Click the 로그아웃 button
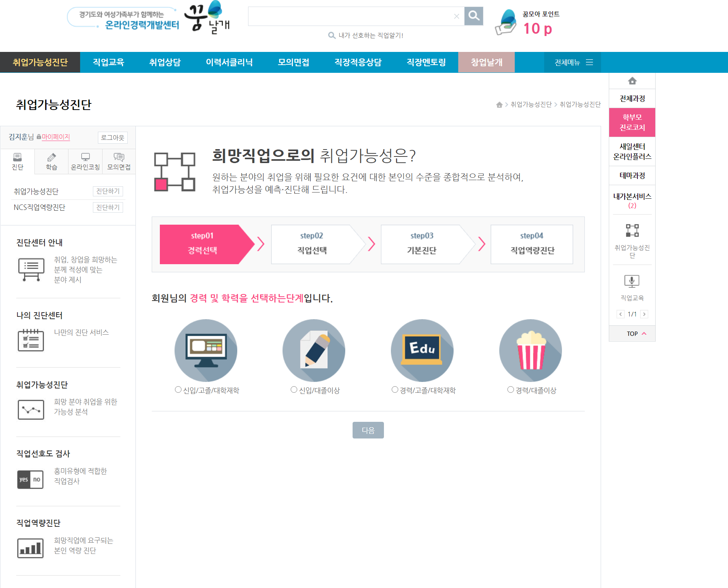728x588 pixels. [113, 138]
